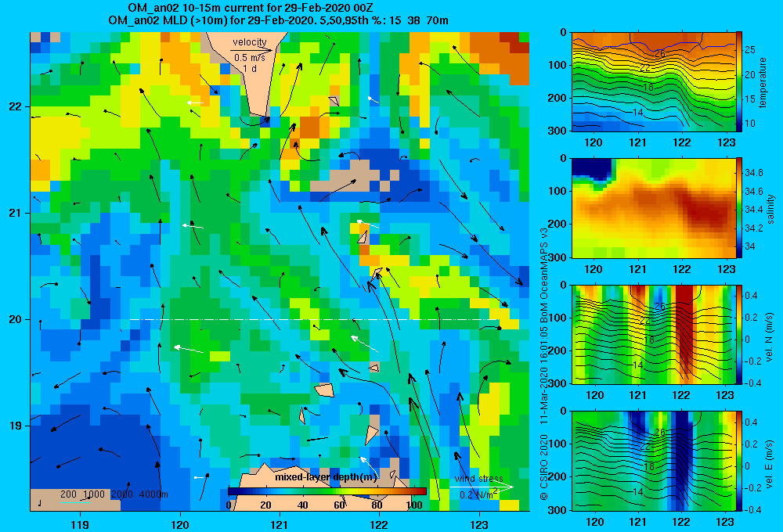Click the salinity color scale bar
783x532 pixels.
tap(739, 208)
